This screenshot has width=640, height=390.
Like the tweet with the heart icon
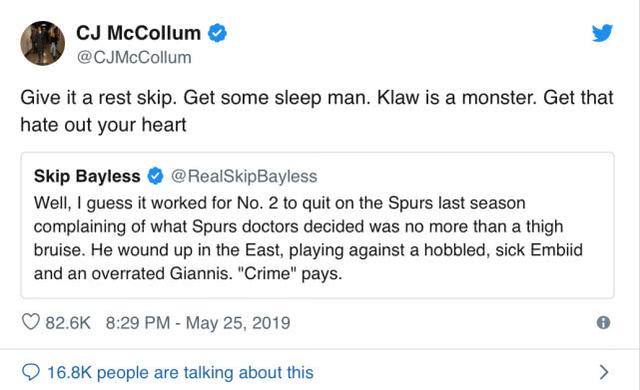click(31, 322)
